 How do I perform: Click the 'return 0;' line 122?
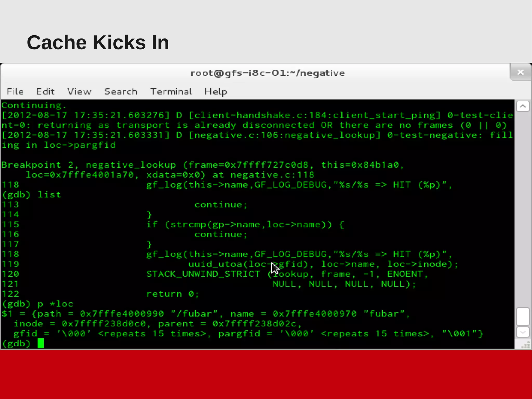click(x=173, y=294)
